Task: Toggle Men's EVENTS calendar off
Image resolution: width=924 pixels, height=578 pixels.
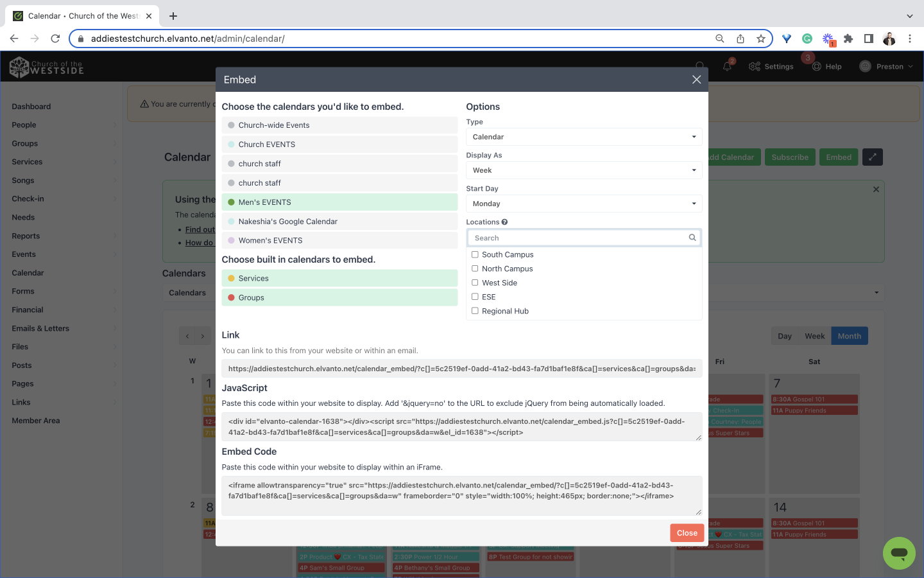Action: [339, 202]
